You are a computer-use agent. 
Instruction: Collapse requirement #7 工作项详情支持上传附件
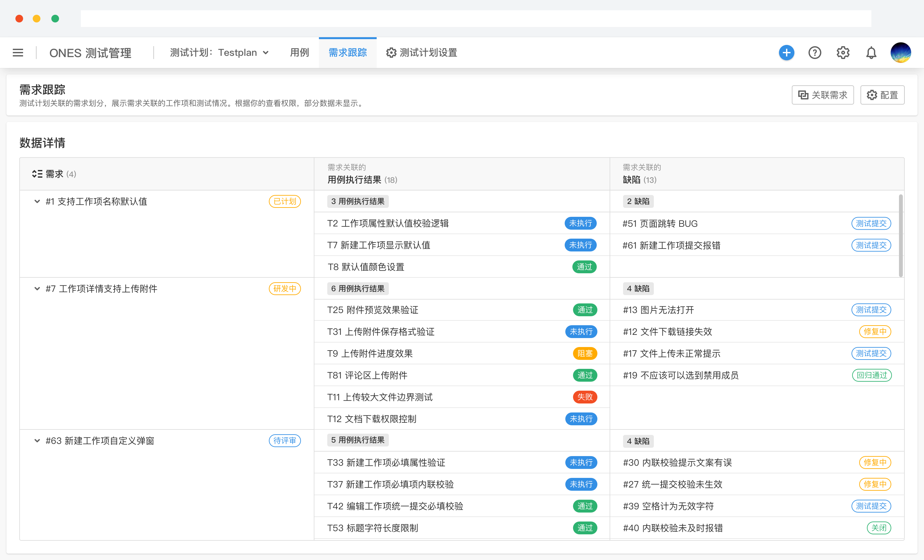[37, 289]
